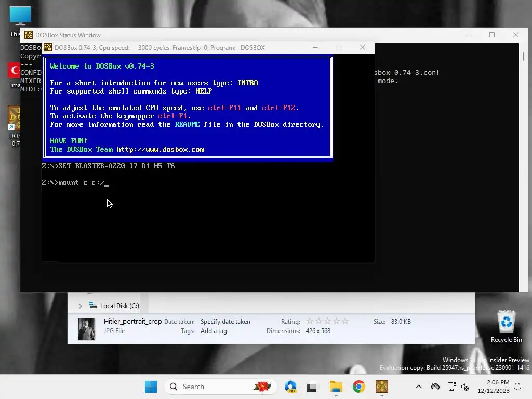Click the poinsettia search highlight icon
Viewport: 532px width, 399px height.
tap(262, 387)
